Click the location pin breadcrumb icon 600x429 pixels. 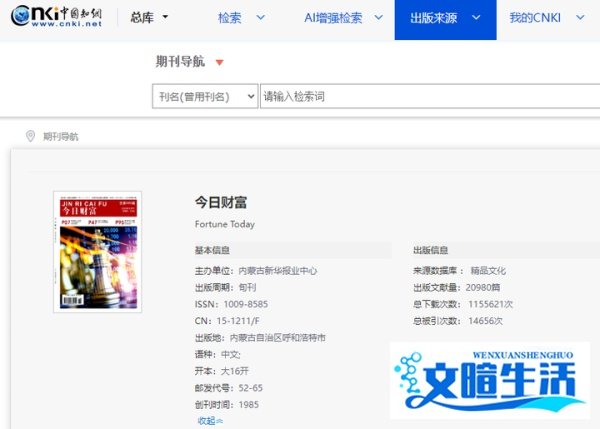tap(30, 136)
